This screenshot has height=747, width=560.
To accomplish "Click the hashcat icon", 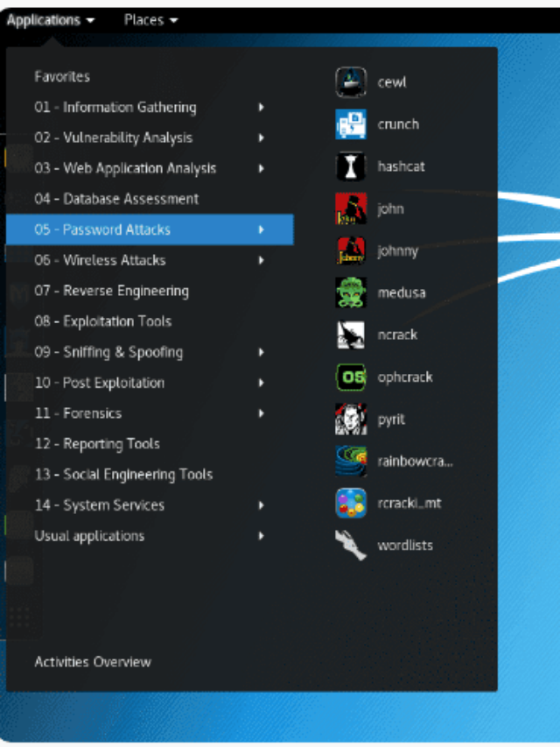I will pos(351,166).
